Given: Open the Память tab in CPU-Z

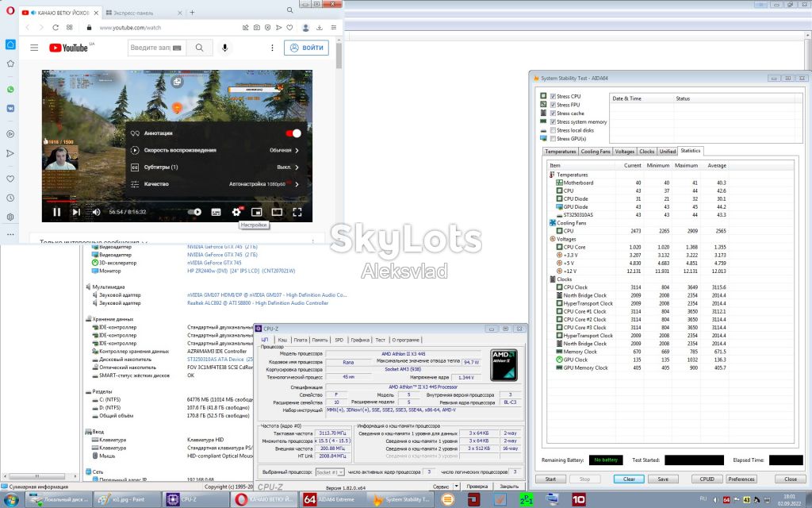Looking at the screenshot, I should 320,340.
